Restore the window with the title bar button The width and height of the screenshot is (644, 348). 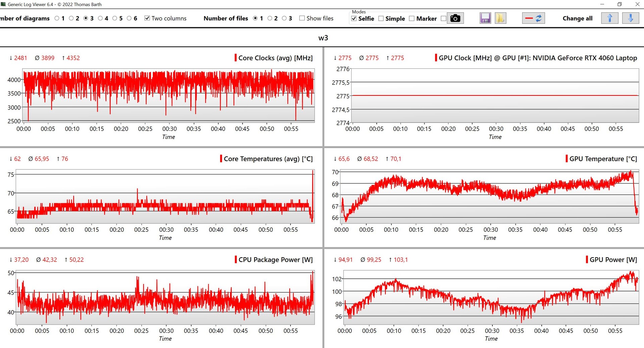(619, 4)
